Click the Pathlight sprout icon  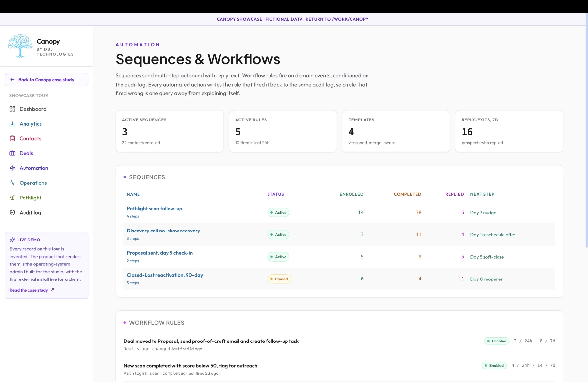pos(12,198)
